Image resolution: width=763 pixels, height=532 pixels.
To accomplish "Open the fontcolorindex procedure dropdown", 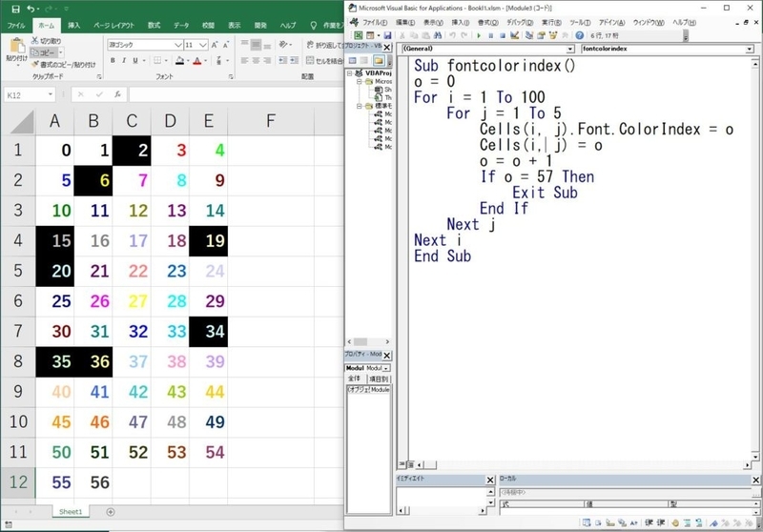I will tap(750, 50).
